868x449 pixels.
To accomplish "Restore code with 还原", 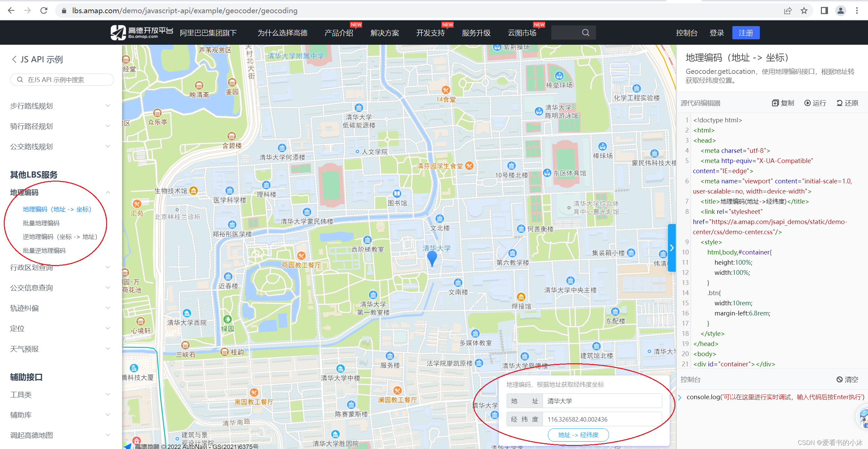I will tap(847, 103).
